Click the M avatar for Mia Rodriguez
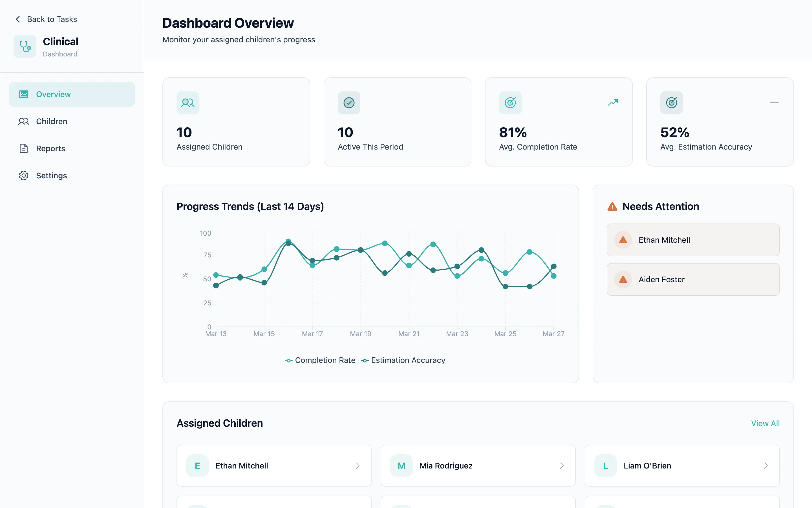This screenshot has width=812, height=508. coord(401,466)
